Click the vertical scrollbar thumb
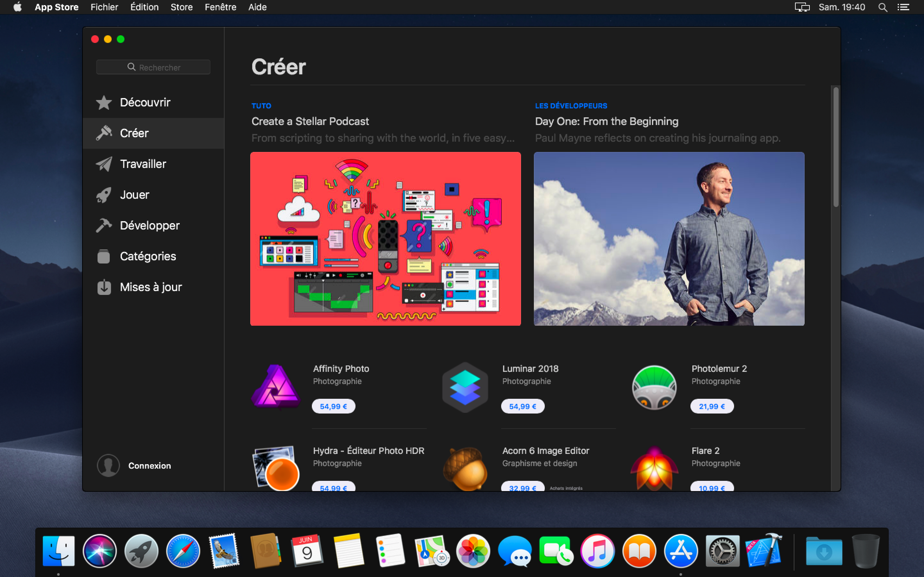Image resolution: width=924 pixels, height=577 pixels. [835, 147]
